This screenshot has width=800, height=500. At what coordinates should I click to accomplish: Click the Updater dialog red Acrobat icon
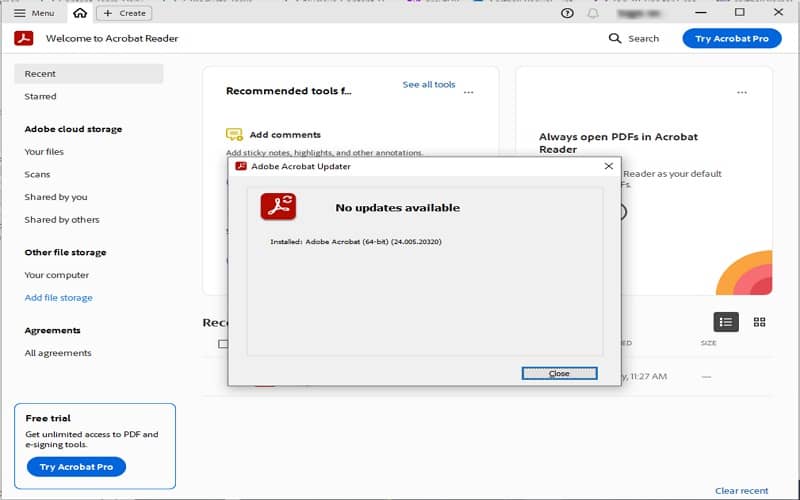click(278, 207)
